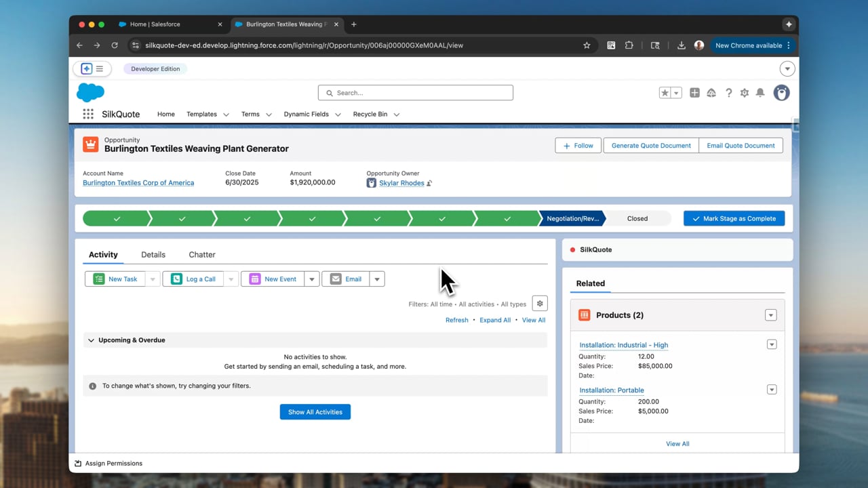Viewport: 868px width, 488px height.
Task: Click the notifications bell icon
Action: 760,93
